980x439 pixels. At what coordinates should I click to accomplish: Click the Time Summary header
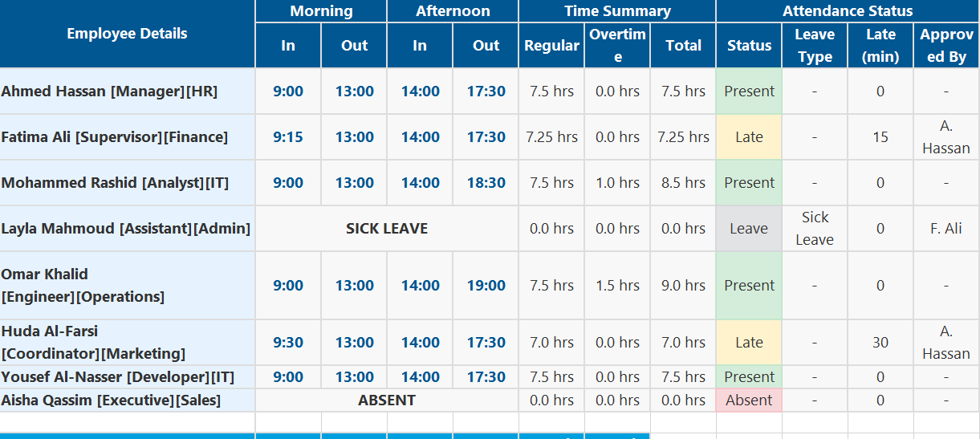click(x=617, y=11)
